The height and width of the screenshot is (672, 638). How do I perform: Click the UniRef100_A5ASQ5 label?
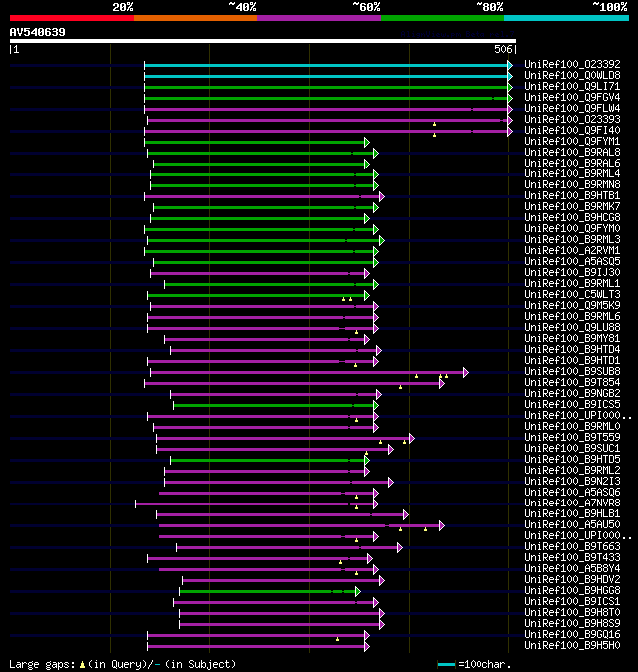572,261
